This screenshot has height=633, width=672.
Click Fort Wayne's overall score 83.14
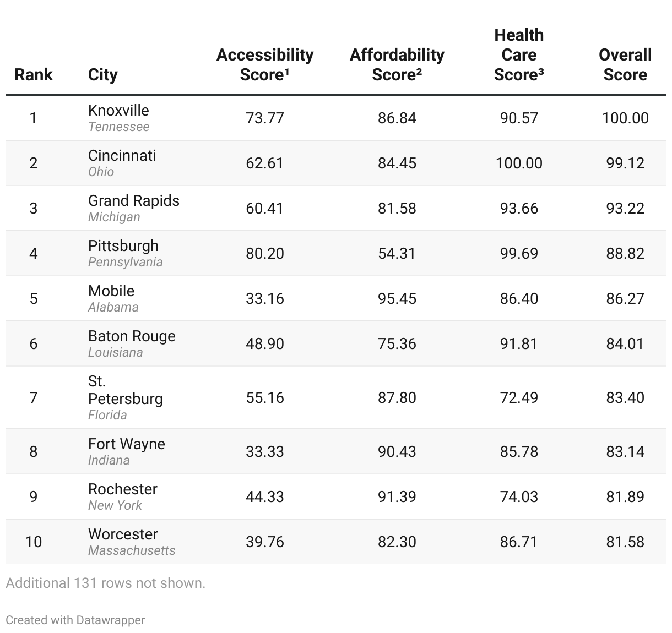625,451
